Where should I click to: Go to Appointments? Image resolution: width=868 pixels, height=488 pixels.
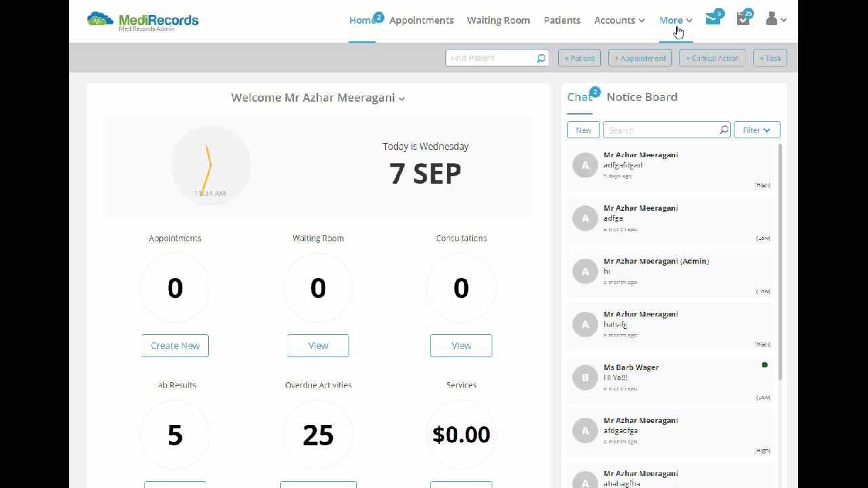pyautogui.click(x=421, y=20)
